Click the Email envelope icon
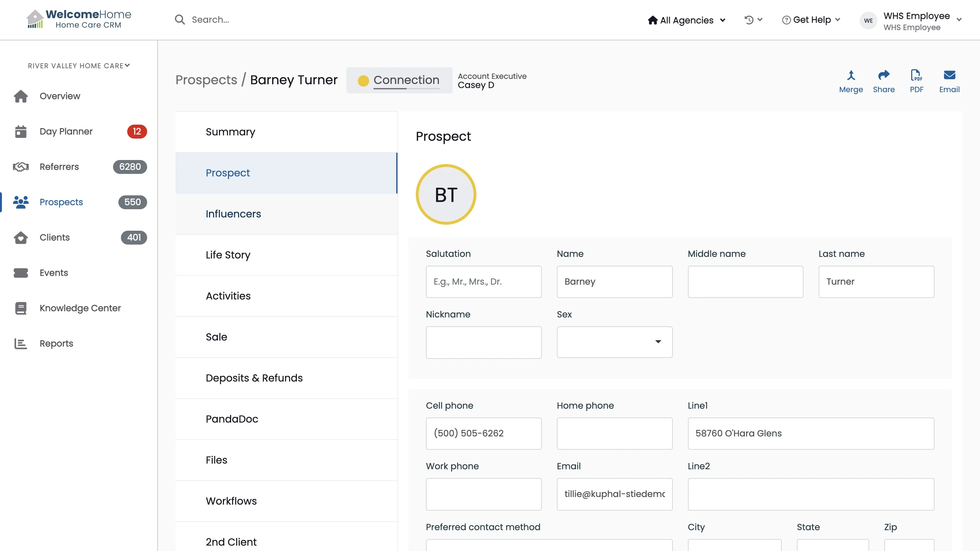This screenshot has height=551, width=980. (949, 75)
